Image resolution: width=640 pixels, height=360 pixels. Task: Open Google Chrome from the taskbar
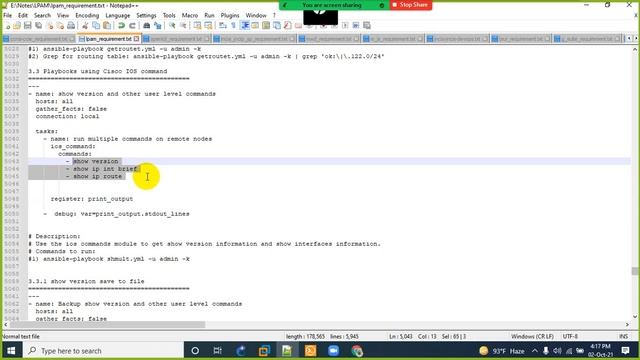(357, 351)
